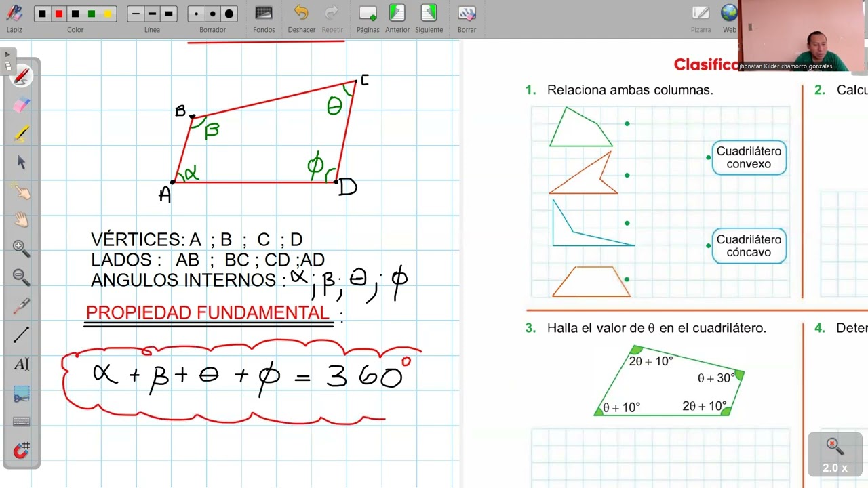Select the medium eraser size
Viewport: 868px width, 488px height.
(x=213, y=14)
